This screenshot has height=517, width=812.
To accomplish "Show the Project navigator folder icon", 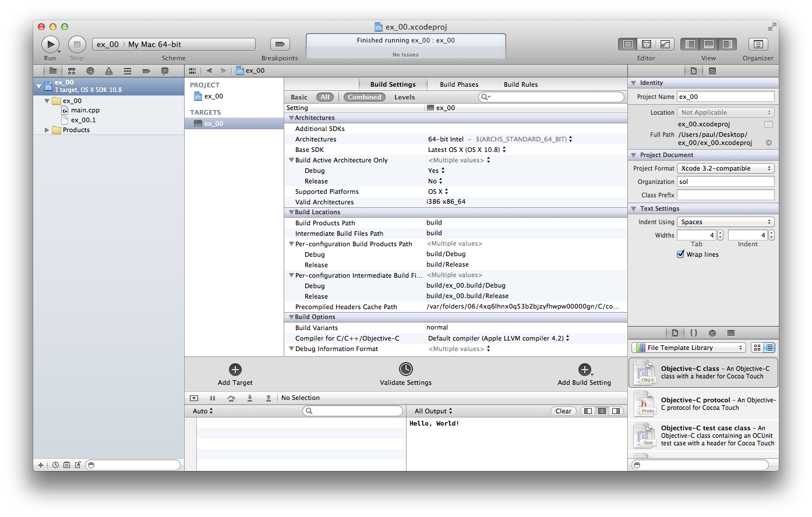I will click(53, 71).
